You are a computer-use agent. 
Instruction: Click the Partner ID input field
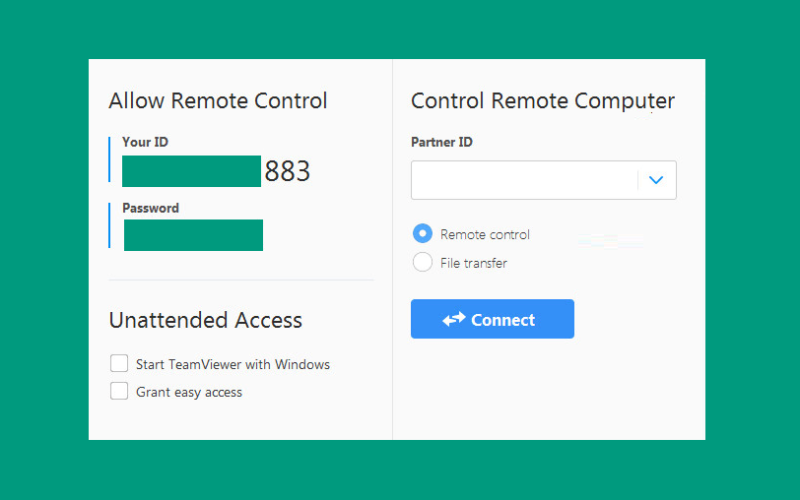pos(524,180)
